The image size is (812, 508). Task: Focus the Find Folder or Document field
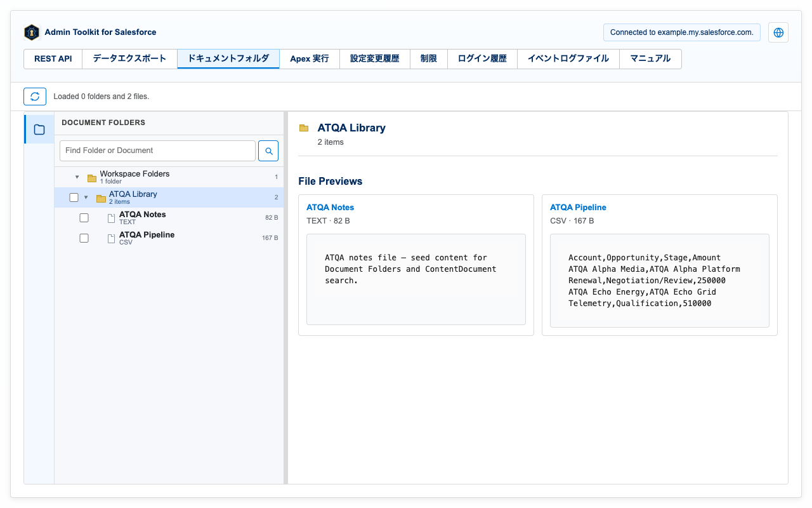click(x=157, y=151)
